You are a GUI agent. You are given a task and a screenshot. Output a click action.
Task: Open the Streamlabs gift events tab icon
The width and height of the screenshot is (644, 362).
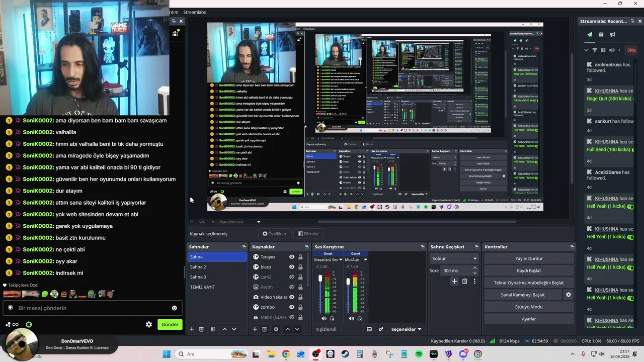click(601, 35)
